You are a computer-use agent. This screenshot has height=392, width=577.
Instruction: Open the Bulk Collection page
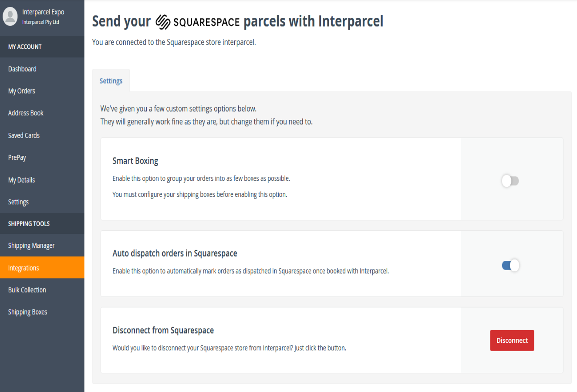[x=27, y=290]
